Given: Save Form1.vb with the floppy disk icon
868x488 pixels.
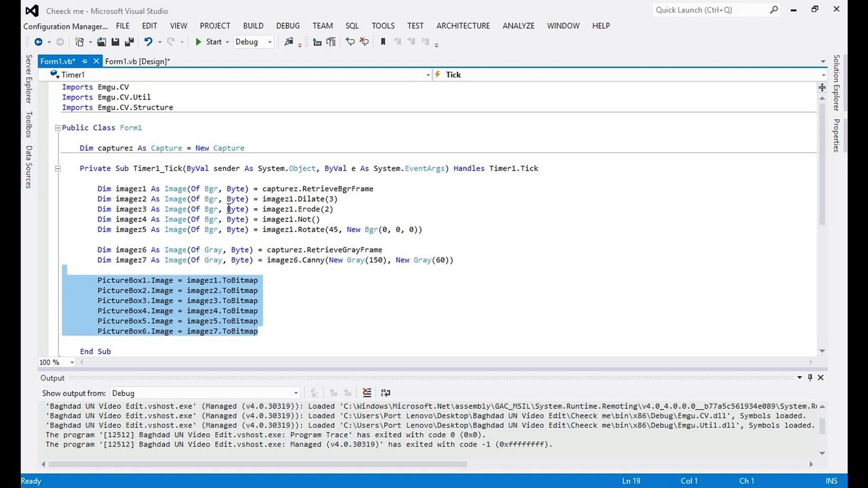Looking at the screenshot, I should pyautogui.click(x=115, y=42).
